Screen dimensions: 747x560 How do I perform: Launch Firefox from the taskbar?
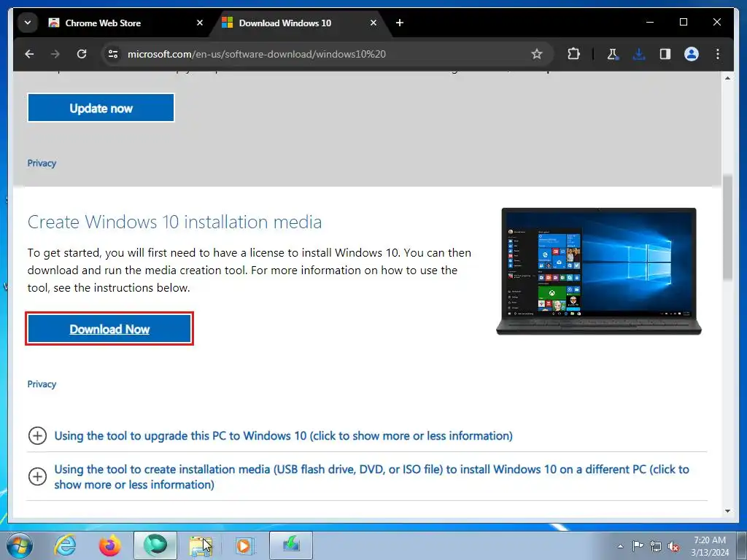[x=109, y=545]
